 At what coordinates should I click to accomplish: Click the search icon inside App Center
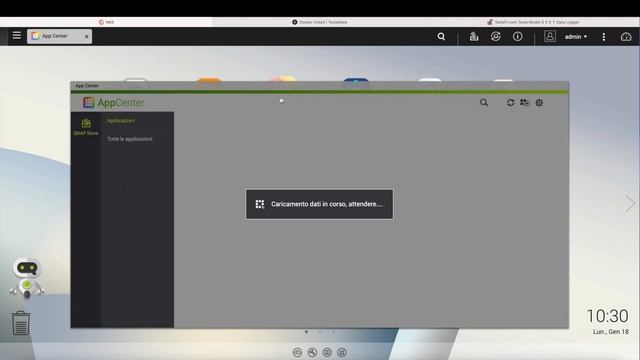[484, 102]
